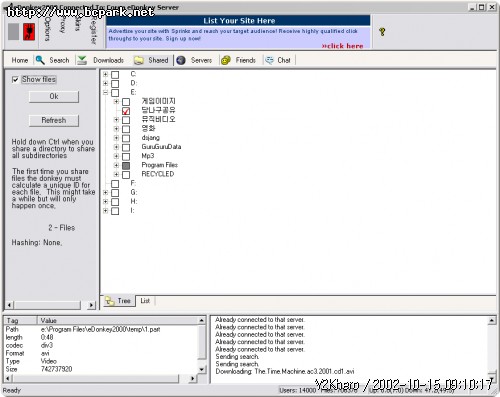Click the yellow key help icon
Viewport: 500px width, 397px height.
click(x=382, y=32)
